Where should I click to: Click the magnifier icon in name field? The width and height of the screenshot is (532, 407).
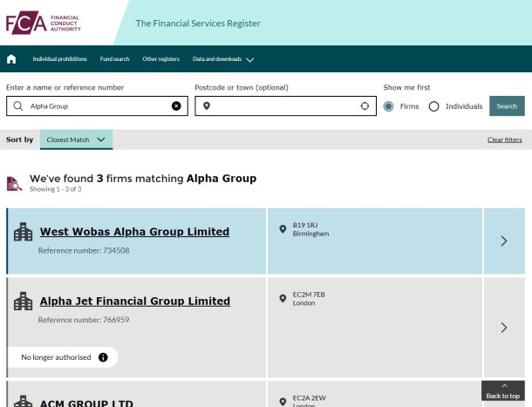(18, 106)
